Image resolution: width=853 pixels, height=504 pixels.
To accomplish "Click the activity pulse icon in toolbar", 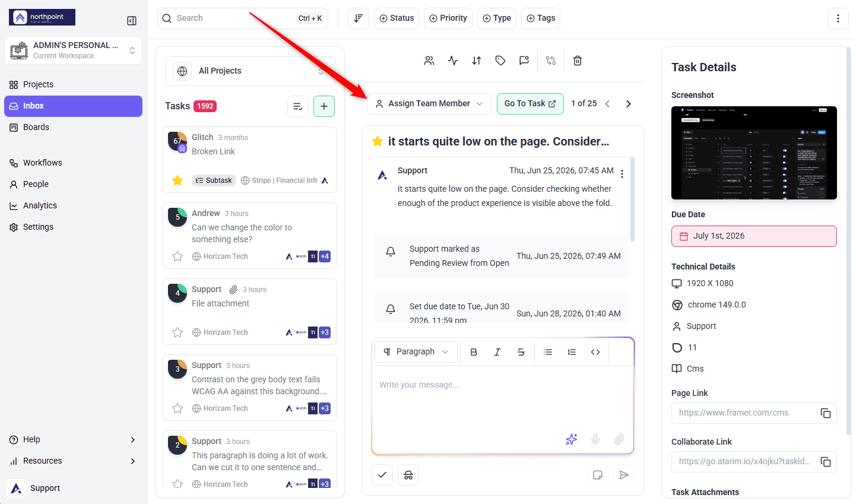I will (x=453, y=61).
